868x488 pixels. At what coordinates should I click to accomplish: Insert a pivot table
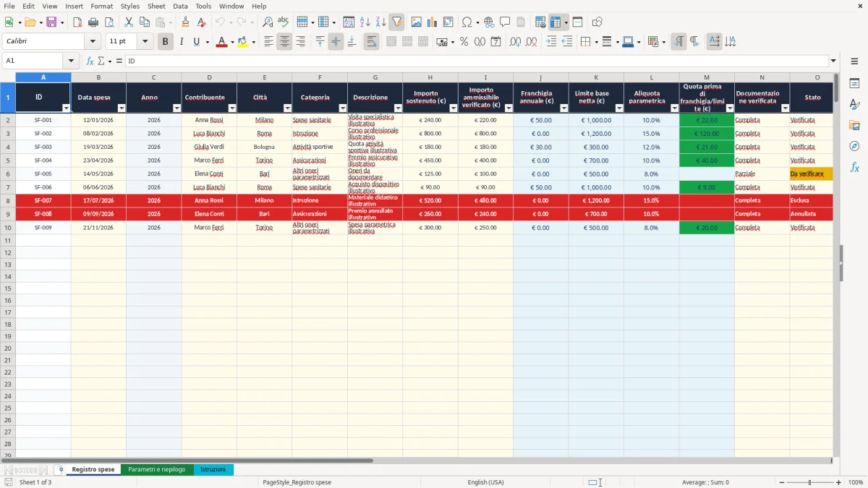click(448, 22)
